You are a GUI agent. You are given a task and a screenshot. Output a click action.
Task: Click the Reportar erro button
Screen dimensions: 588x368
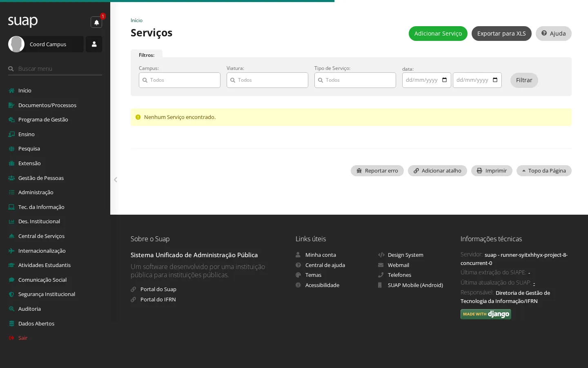pyautogui.click(x=377, y=171)
